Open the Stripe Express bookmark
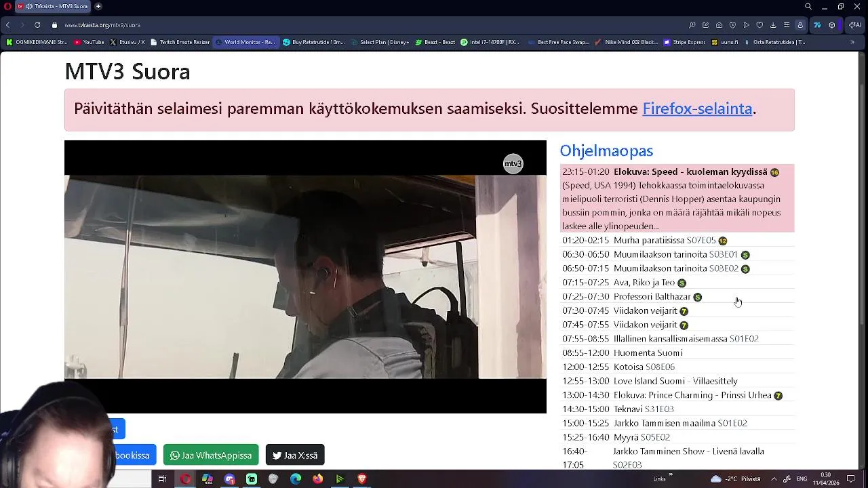The width and height of the screenshot is (868, 488). tap(684, 42)
